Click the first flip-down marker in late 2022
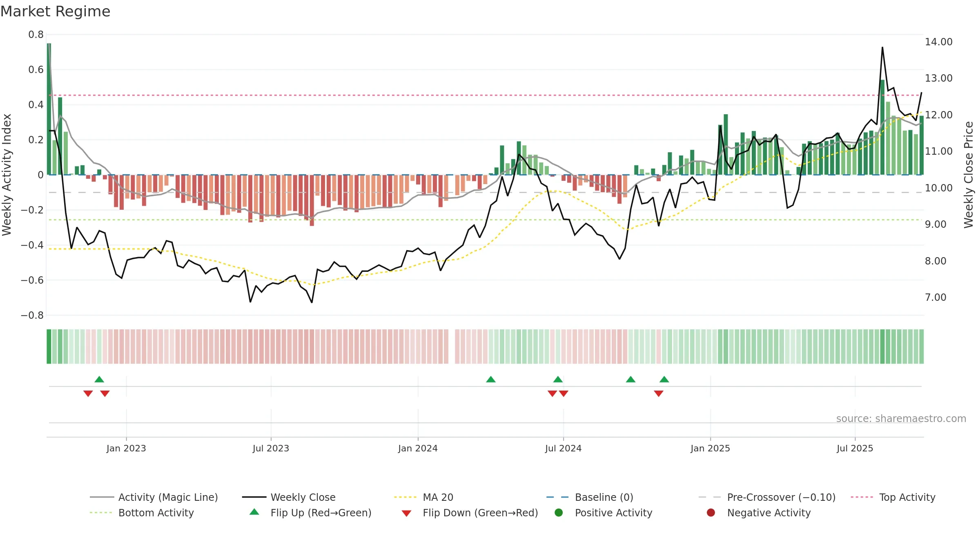The height and width of the screenshot is (551, 980). (88, 393)
